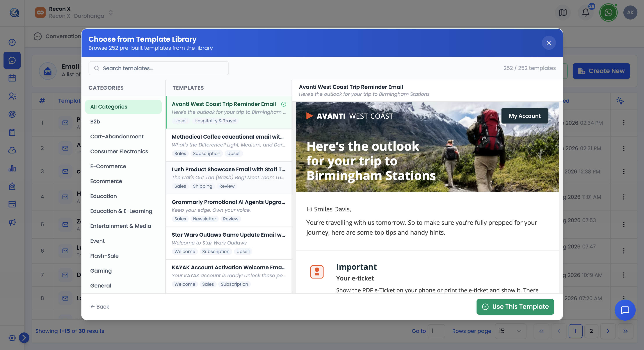Select Methodical Coffee educational email template
This screenshot has height=350, width=644.
tap(228, 145)
